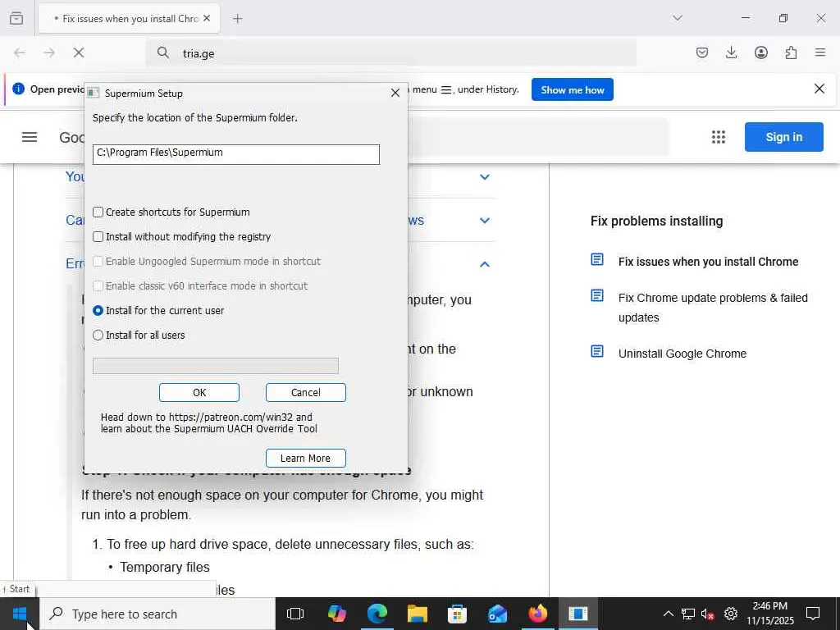Focus the address bar showing tria.ge
Image resolution: width=840 pixels, height=630 pixels.
(391, 53)
